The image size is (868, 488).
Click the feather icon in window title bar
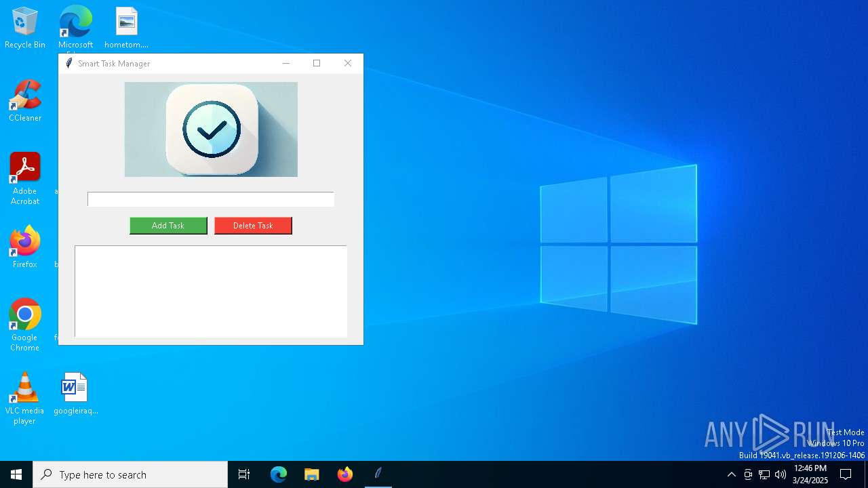(68, 63)
